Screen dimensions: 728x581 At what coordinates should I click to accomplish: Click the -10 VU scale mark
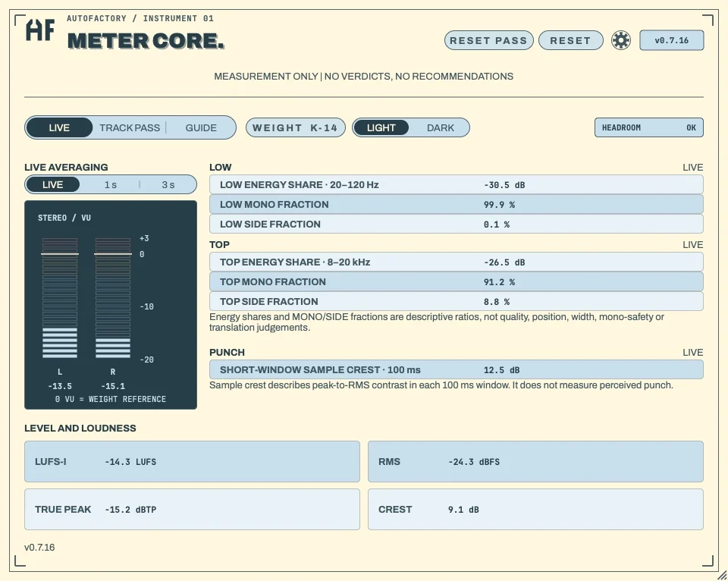pos(146,306)
